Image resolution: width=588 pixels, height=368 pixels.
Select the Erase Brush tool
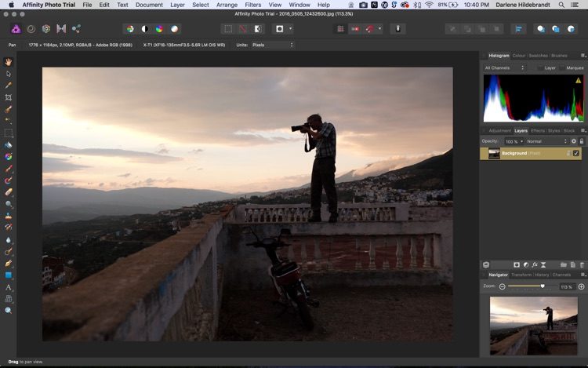[9, 192]
